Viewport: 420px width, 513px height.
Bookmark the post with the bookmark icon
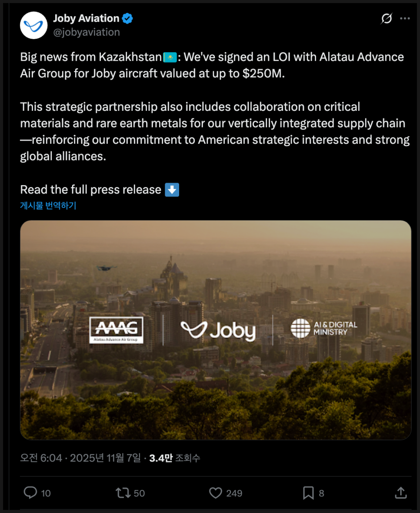click(308, 493)
